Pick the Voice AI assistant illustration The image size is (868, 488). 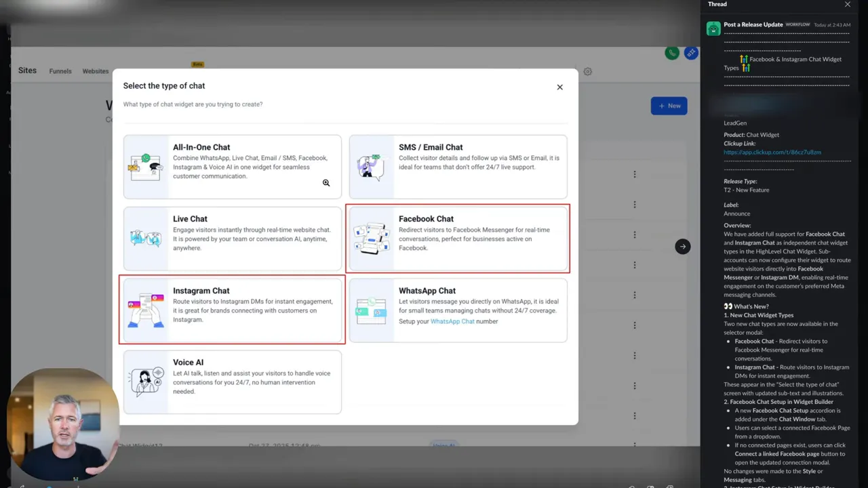tap(146, 382)
